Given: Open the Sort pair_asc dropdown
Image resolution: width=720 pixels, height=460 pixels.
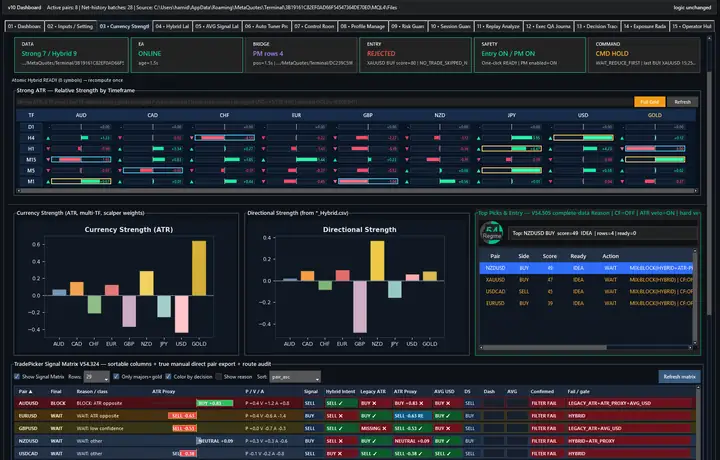Looking at the screenshot, I should point(295,377).
